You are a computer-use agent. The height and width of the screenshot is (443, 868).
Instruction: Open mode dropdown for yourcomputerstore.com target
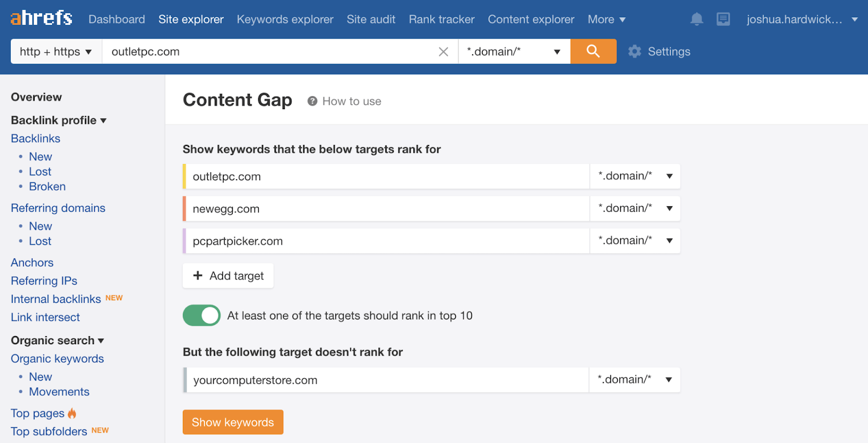point(634,379)
